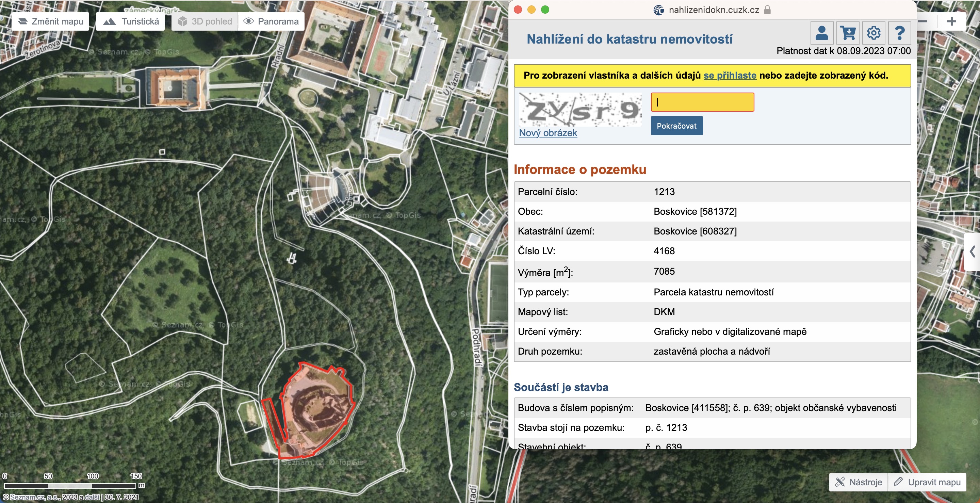Viewport: 980px width, 503px height.
Task: Click the captcha code input field
Action: pos(702,102)
